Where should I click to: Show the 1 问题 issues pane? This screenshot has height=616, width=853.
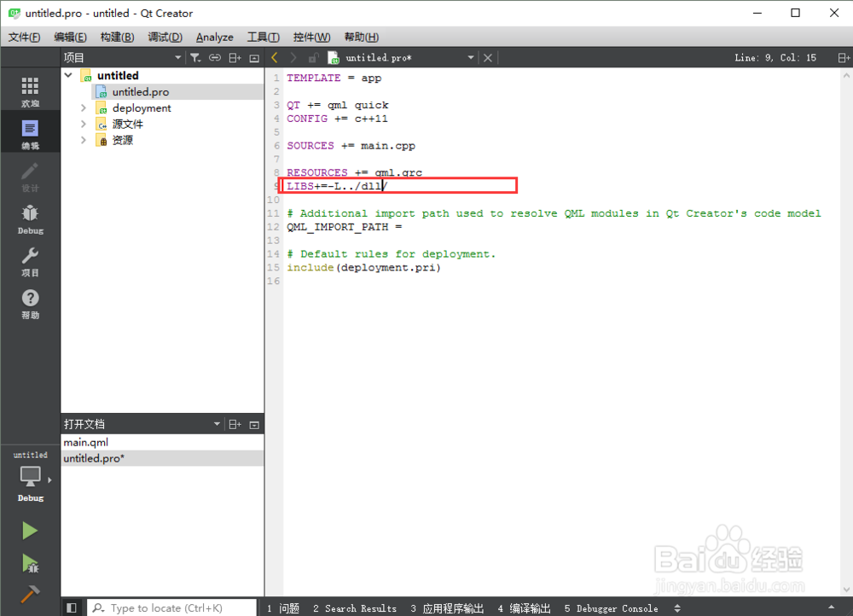click(283, 608)
